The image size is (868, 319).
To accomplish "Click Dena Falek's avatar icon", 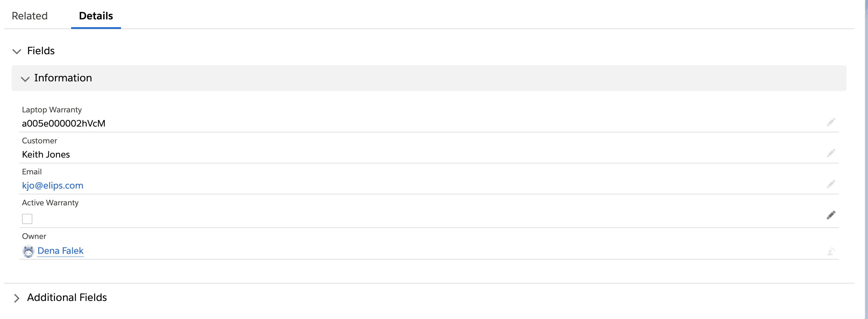I will pos(28,251).
